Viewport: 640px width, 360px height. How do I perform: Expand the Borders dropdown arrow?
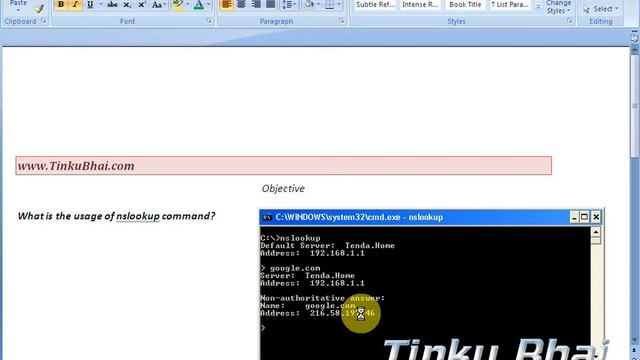339,5
